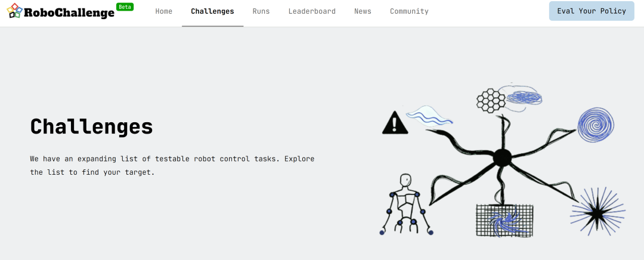The height and width of the screenshot is (260, 644).
Task: Click 'the list to find your target.' line
Action: coord(92,172)
